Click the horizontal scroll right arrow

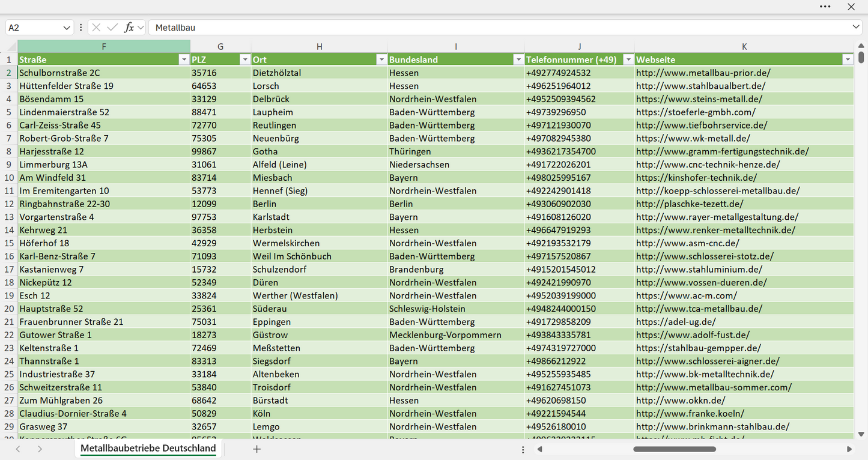[x=849, y=449]
